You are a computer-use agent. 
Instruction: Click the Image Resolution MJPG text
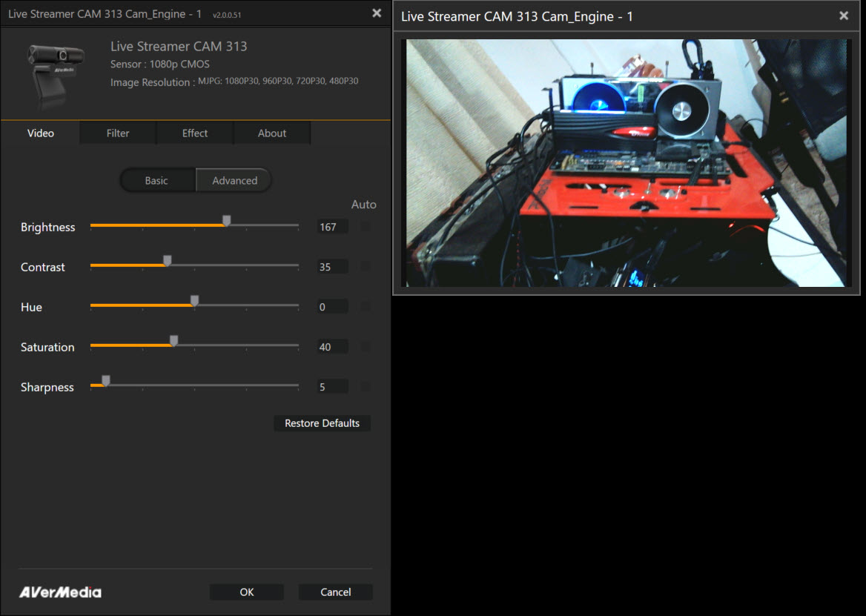coord(234,82)
